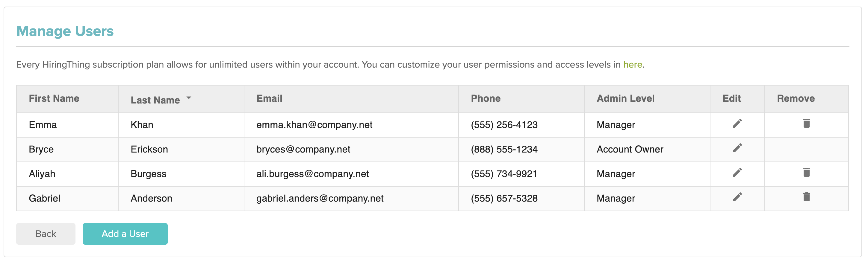Open the permissions "here" link

coord(632,65)
